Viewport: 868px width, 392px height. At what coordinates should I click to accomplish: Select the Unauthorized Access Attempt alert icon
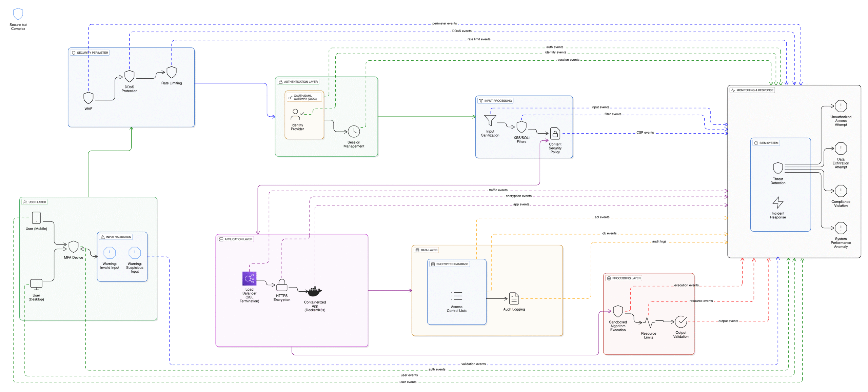tap(841, 106)
